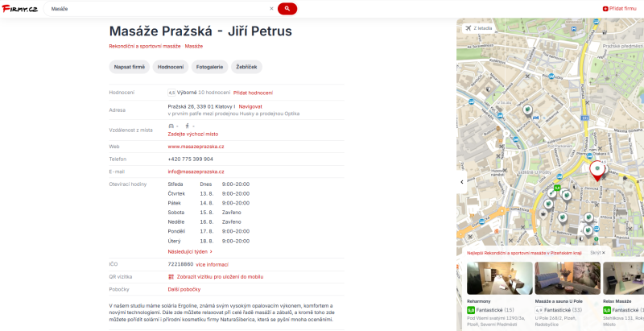This screenshot has width=644, height=331.
Task: Click the title Masáže Pražská - Jiří Petrus
Action: tap(200, 31)
